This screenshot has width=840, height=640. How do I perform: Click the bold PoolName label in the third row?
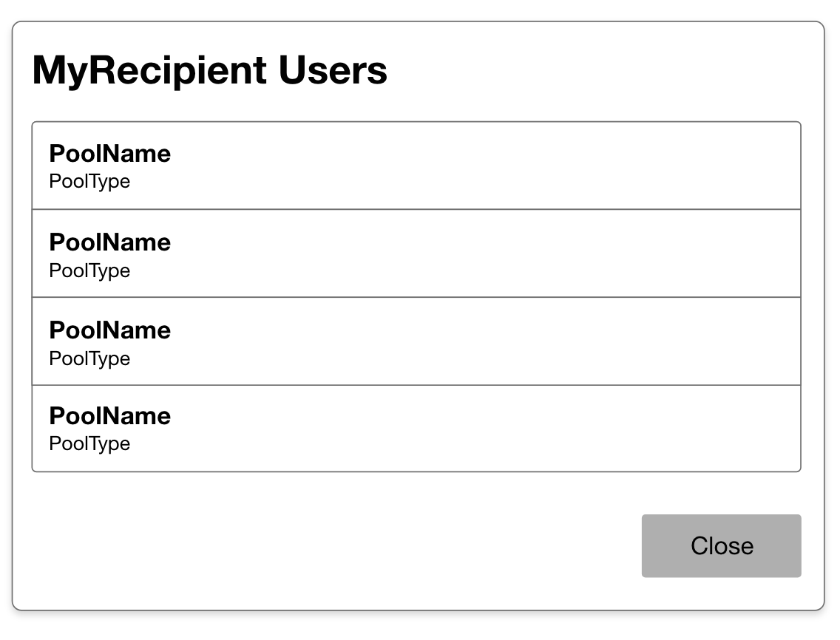(x=109, y=330)
